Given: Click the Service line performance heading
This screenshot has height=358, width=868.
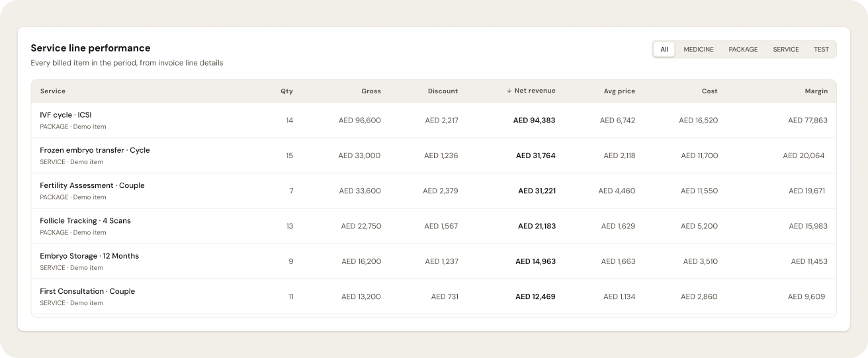Looking at the screenshot, I should [x=91, y=48].
